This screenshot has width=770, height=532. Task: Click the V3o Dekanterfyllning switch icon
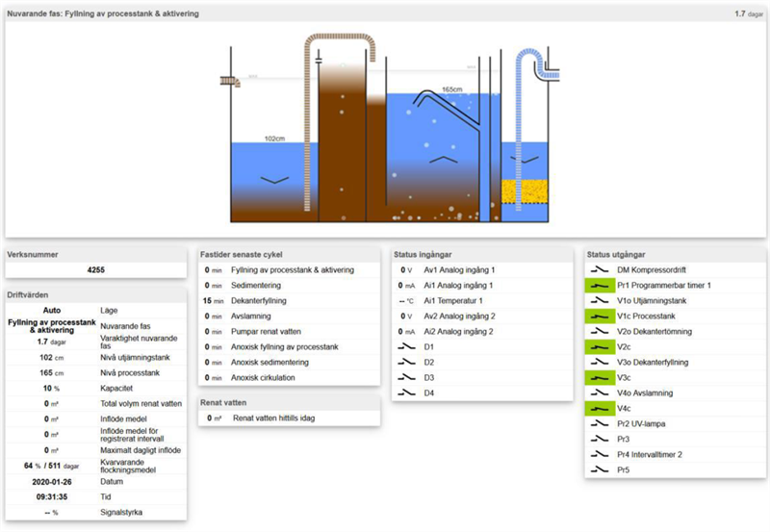coord(598,362)
